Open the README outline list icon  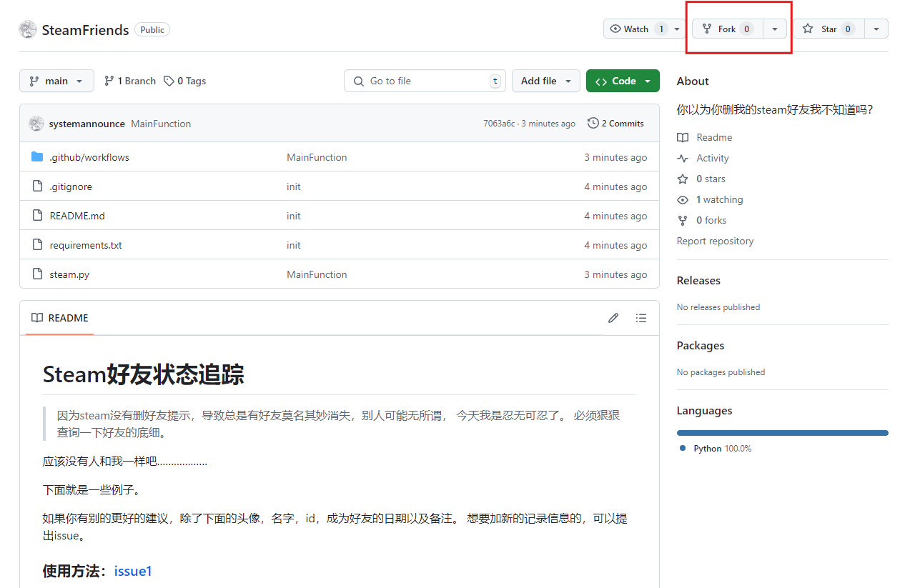pyautogui.click(x=640, y=318)
